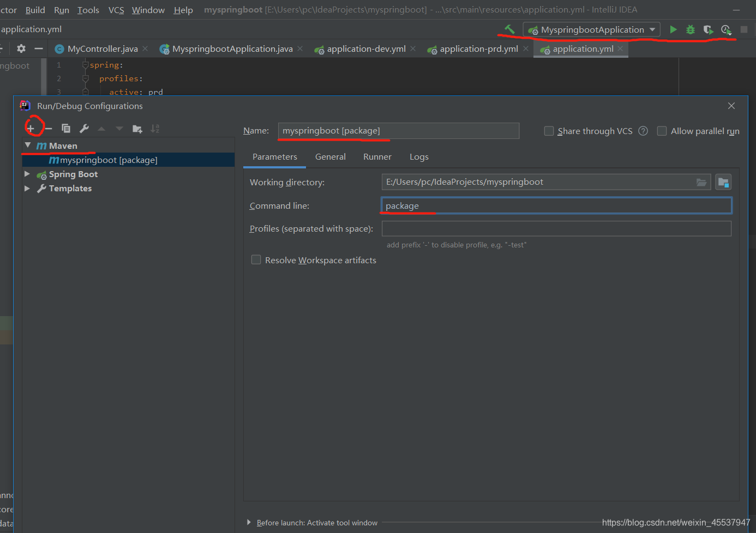Open the application-dev.yml editor tab

(x=367, y=49)
